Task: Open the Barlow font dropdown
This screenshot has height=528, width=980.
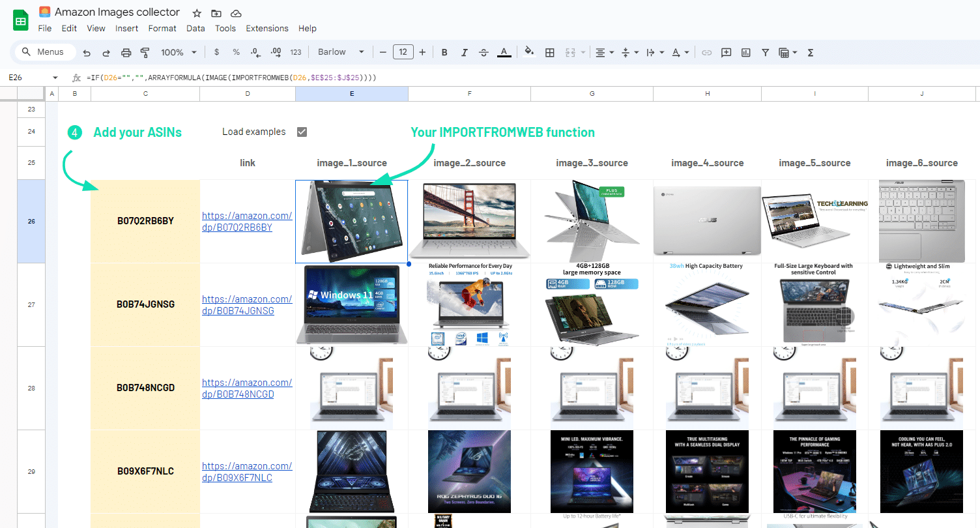Action: pos(340,52)
